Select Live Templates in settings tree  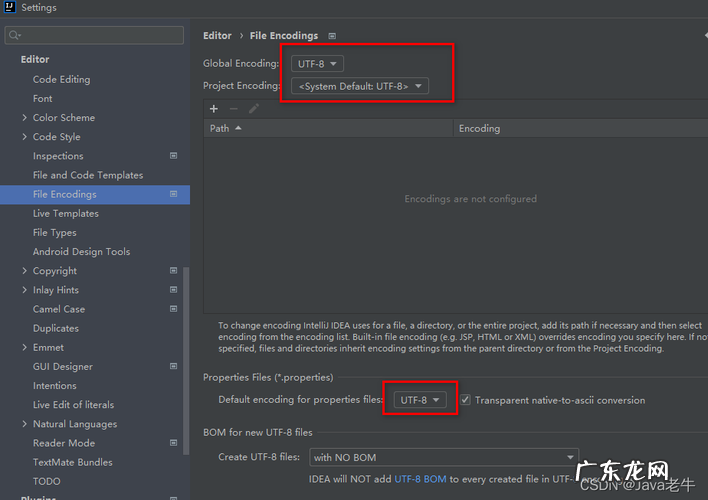pyautogui.click(x=66, y=214)
